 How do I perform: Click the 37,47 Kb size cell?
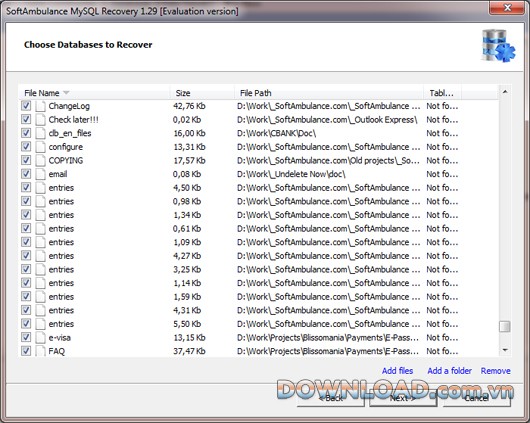tap(189, 351)
